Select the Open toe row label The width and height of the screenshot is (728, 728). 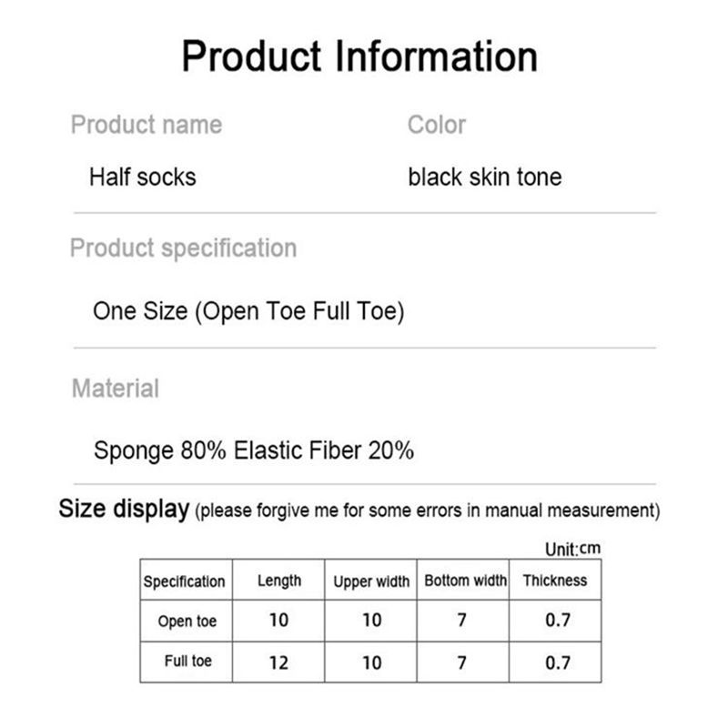[x=187, y=622]
